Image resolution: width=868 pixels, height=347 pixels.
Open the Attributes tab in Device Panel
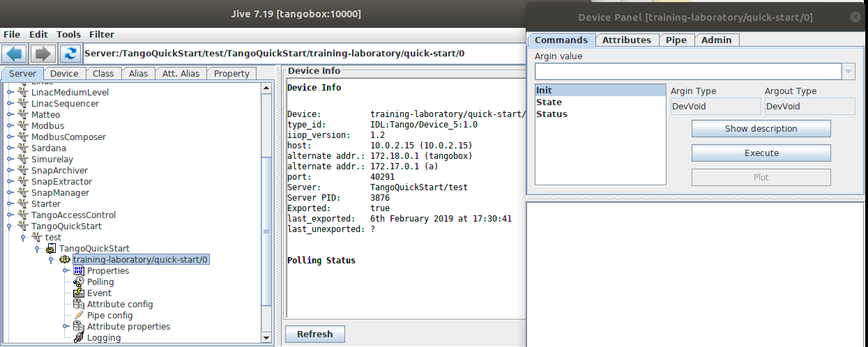(x=627, y=40)
